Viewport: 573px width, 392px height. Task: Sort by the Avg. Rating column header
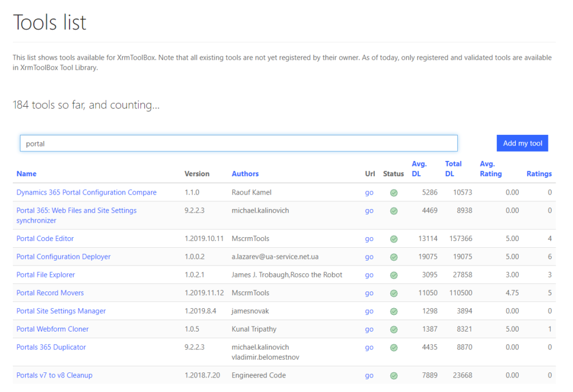pos(491,169)
